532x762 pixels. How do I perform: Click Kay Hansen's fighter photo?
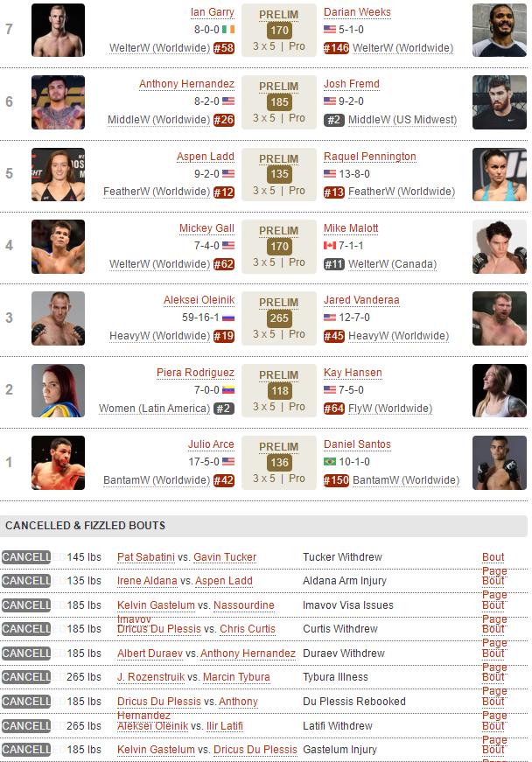[x=499, y=390]
